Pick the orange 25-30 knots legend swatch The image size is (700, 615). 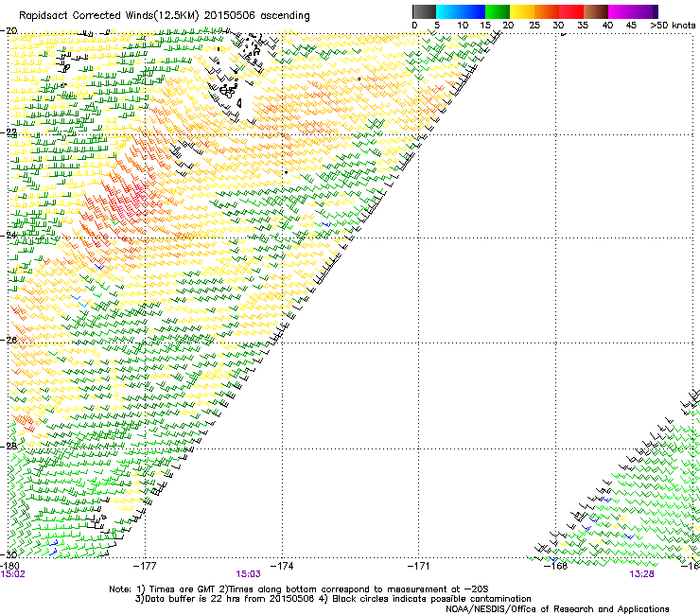(x=547, y=11)
